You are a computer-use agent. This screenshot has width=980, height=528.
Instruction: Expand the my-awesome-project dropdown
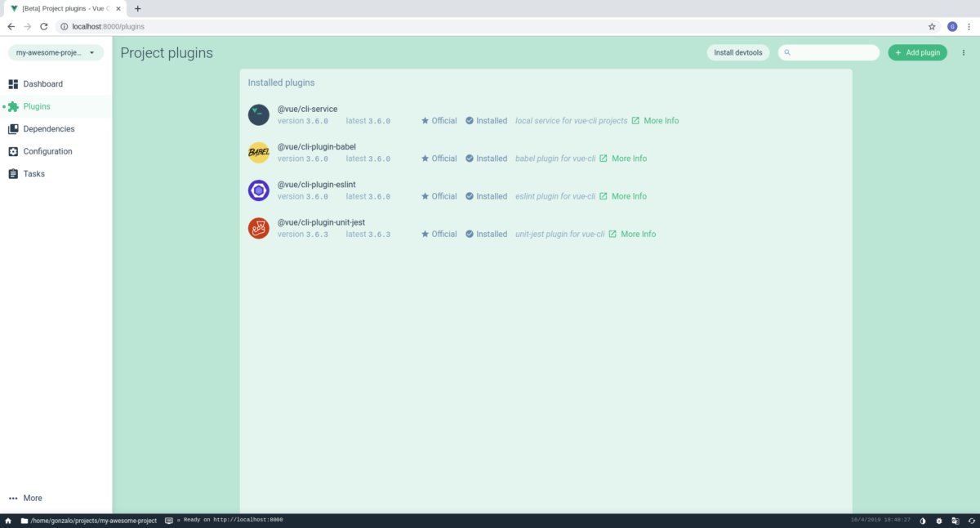[x=56, y=52]
